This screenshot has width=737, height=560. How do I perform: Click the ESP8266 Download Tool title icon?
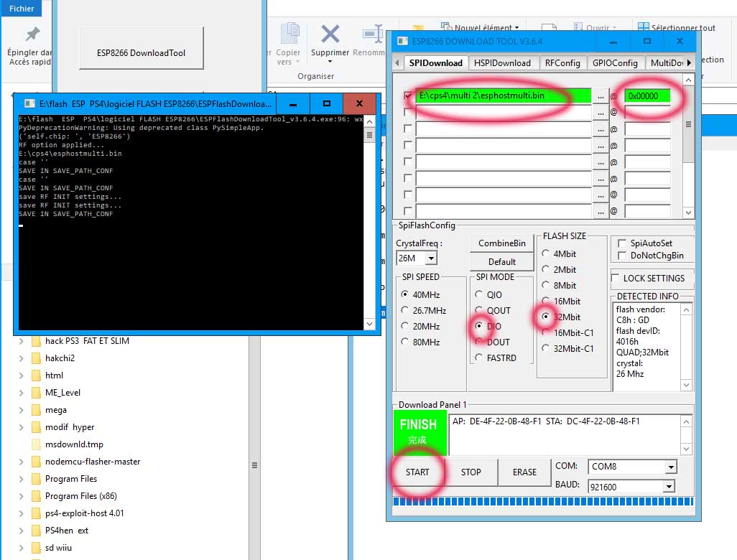click(403, 42)
